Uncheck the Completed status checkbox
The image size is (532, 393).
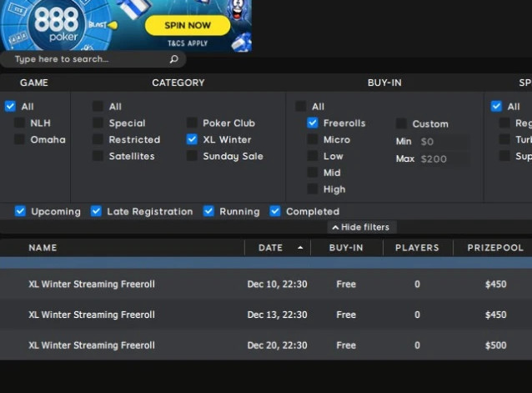click(x=275, y=211)
